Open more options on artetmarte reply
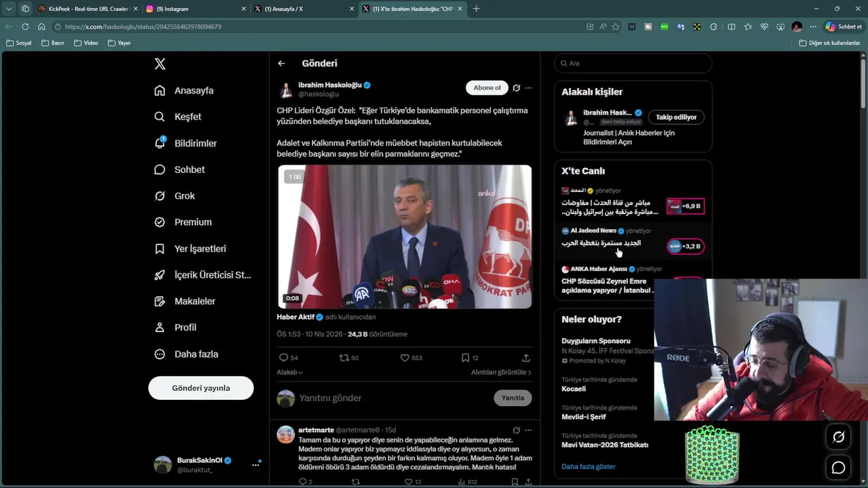 [x=528, y=430]
